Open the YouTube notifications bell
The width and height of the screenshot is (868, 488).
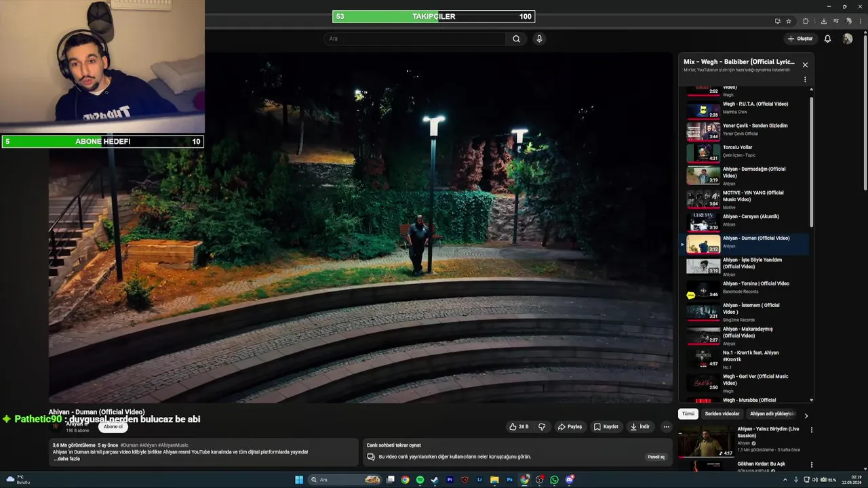click(x=827, y=39)
